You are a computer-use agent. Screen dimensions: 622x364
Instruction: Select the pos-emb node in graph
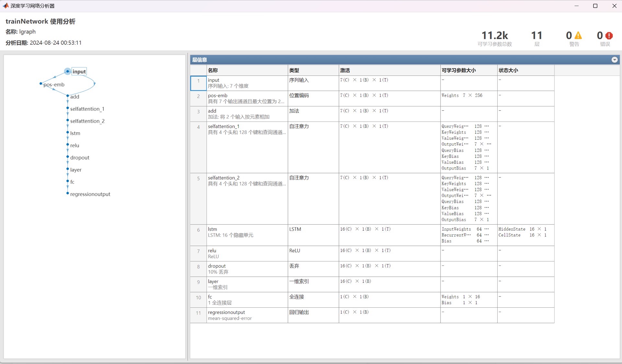[x=54, y=84]
